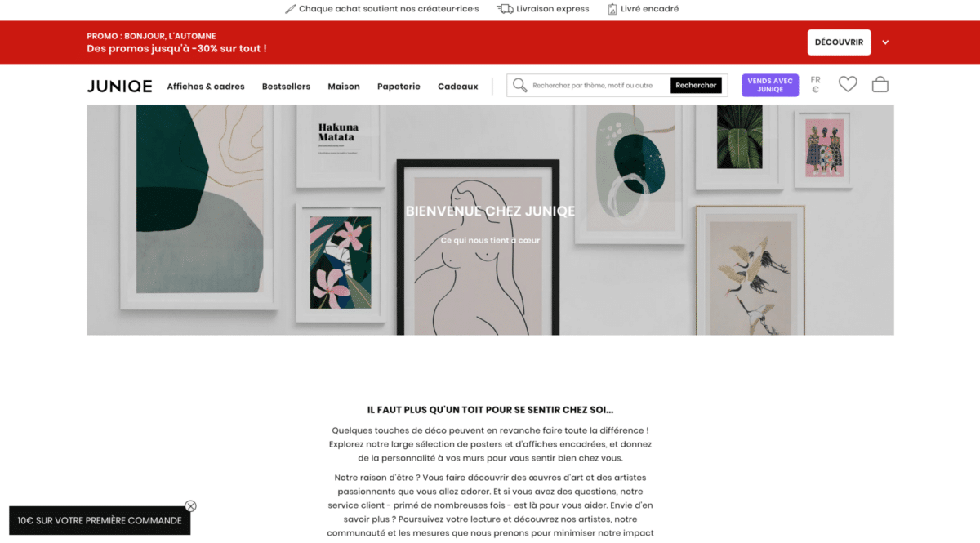Click the pencil icon supporting creators
This screenshot has height=543, width=980.
290,9
